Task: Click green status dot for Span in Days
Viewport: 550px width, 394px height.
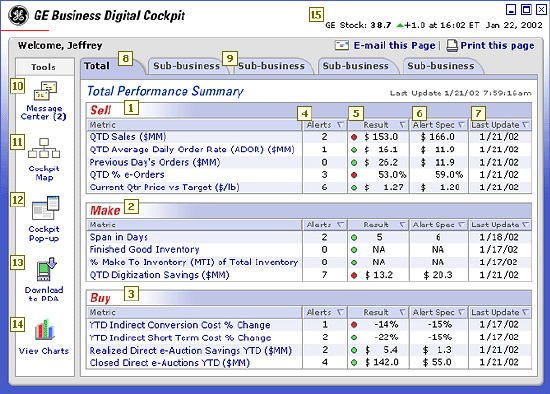Action: tap(354, 238)
